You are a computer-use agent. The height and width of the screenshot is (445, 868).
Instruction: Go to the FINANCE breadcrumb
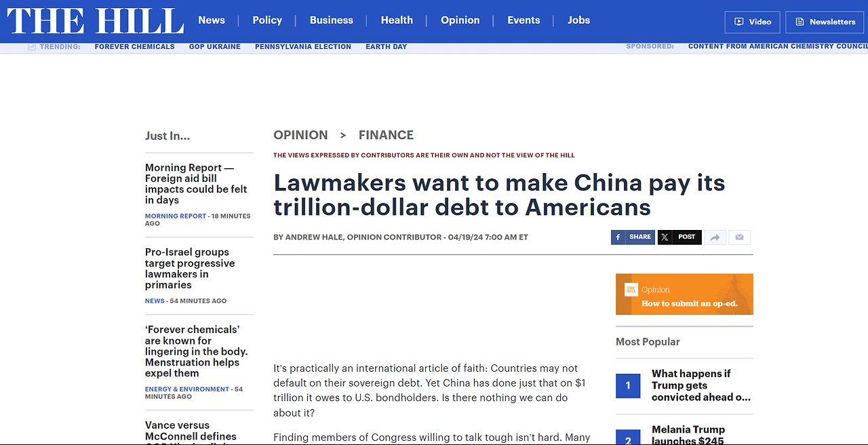click(x=386, y=135)
